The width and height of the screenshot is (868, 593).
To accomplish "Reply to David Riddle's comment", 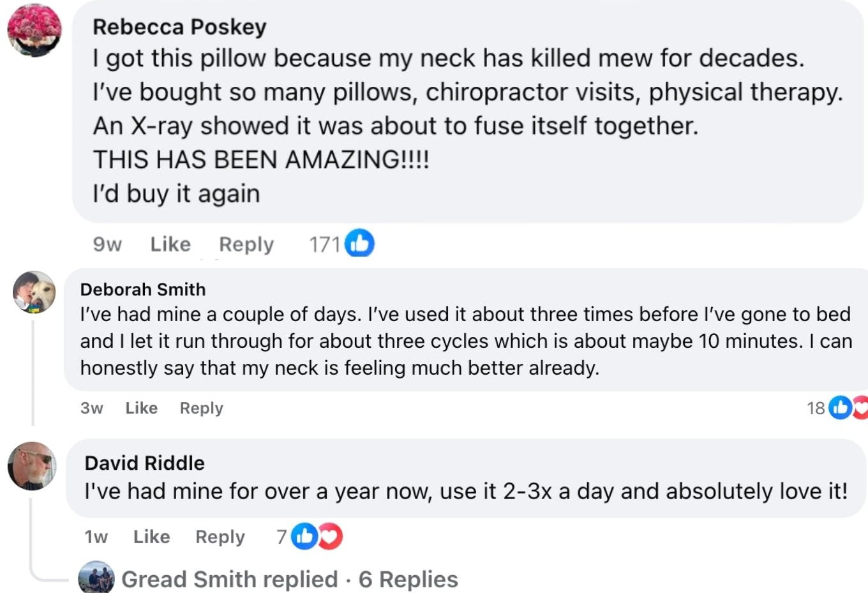I will (220, 537).
